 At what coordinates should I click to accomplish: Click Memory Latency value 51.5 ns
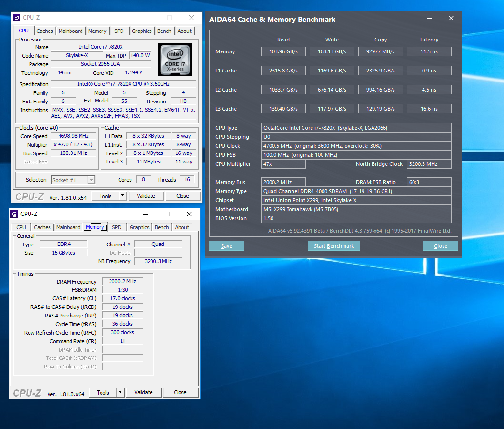tap(429, 51)
